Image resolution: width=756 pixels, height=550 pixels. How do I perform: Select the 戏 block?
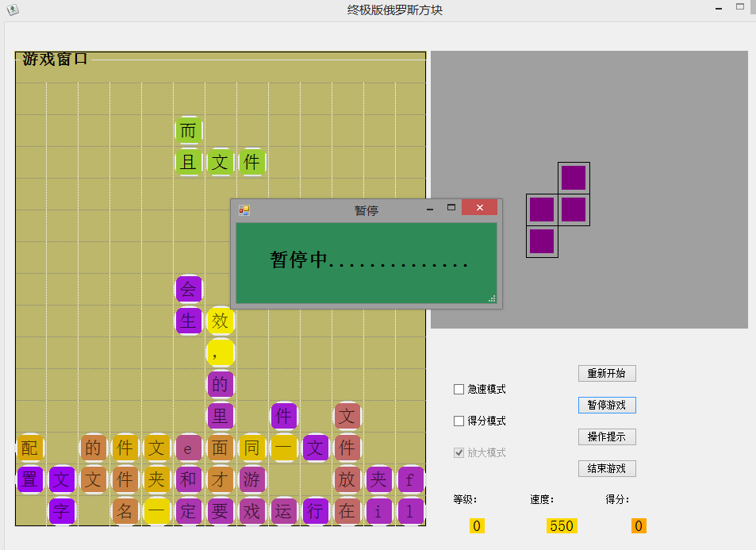pos(252,511)
